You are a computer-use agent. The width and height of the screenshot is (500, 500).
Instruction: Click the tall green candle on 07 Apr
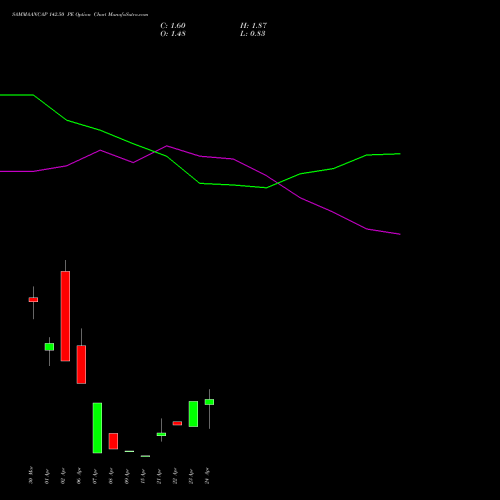click(x=97, y=428)
